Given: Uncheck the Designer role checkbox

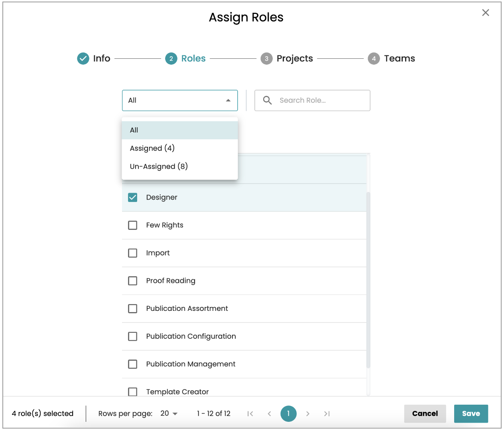Looking at the screenshot, I should [133, 198].
